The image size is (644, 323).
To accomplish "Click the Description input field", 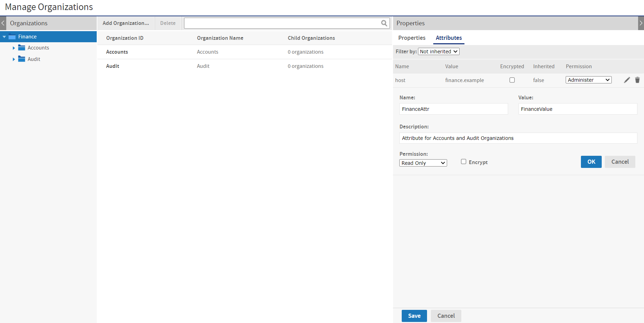I will click(x=518, y=138).
